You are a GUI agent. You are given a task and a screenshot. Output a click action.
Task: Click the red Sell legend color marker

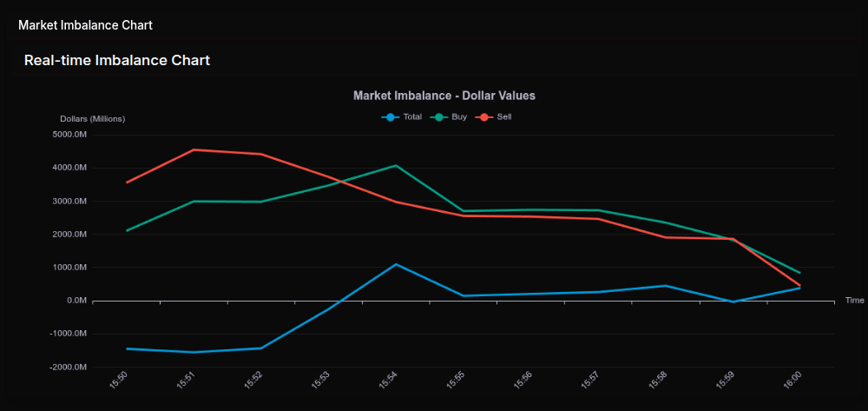pyautogui.click(x=483, y=116)
